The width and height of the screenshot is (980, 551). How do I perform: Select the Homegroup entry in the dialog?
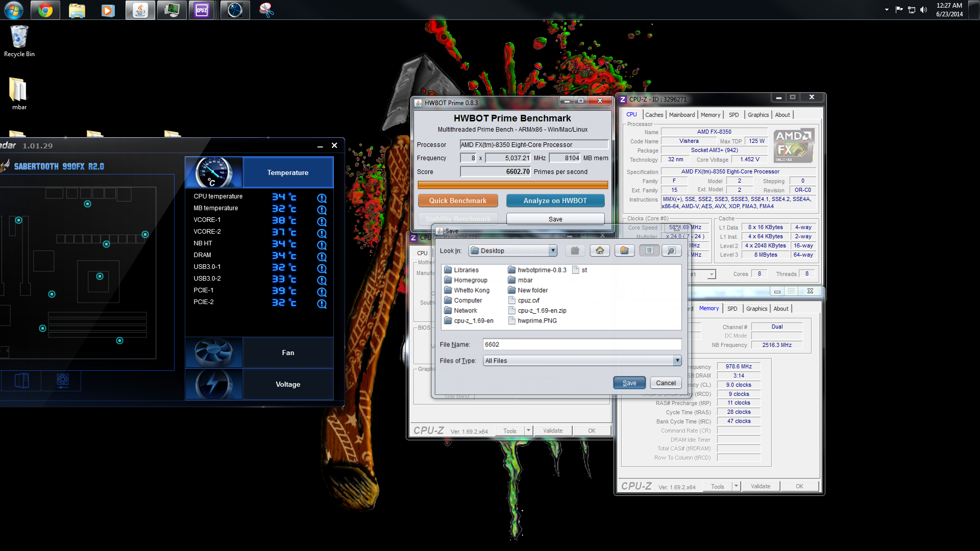click(465, 280)
